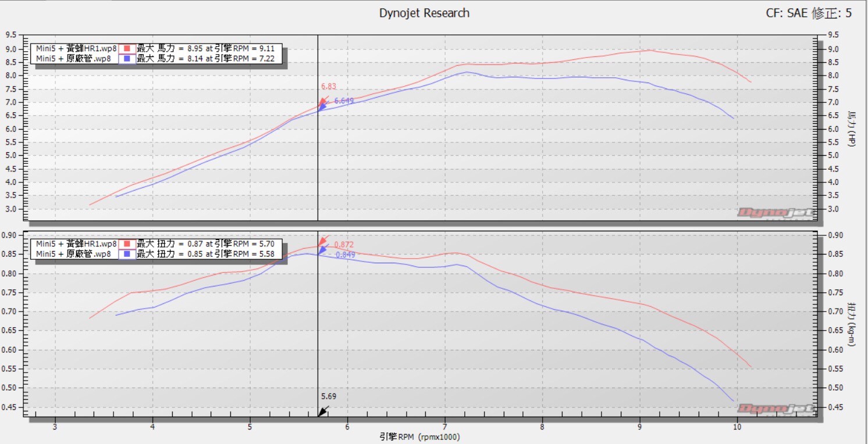The height and width of the screenshot is (444, 868).
Task: Click the CF: SAE 修正: 5 label
Action: 809,13
